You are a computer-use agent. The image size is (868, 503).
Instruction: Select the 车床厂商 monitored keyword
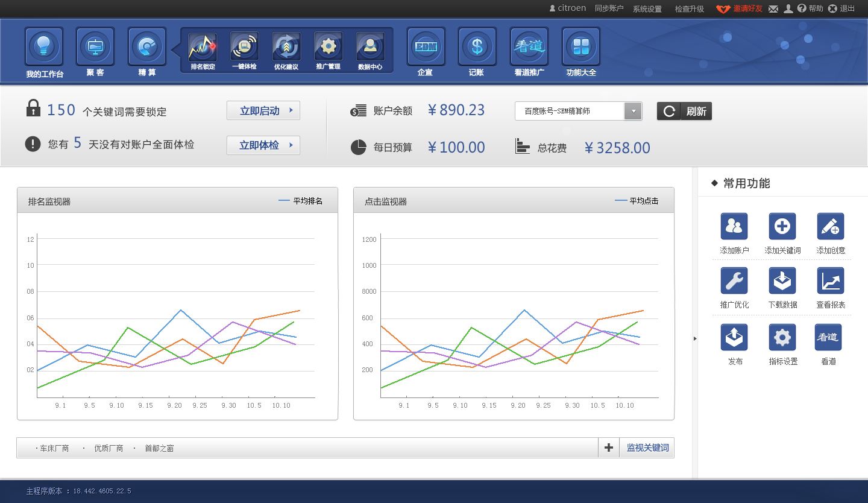(x=54, y=448)
